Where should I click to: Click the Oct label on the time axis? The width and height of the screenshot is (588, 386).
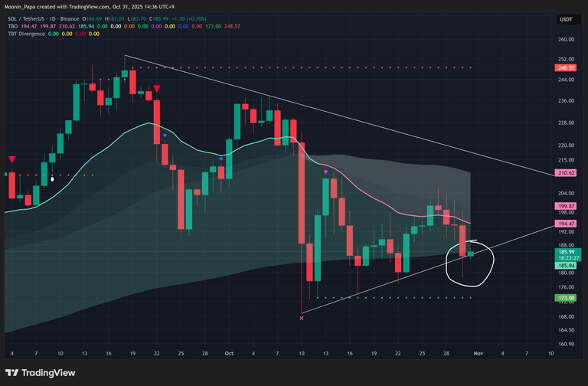pos(229,353)
